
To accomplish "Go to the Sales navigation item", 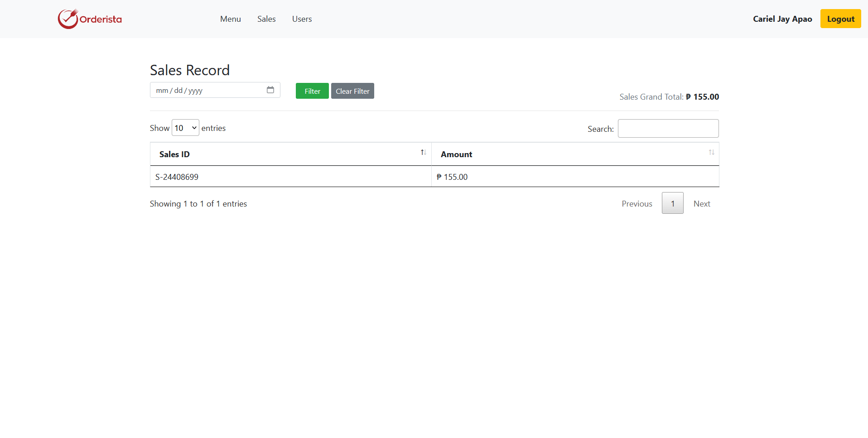I will pyautogui.click(x=266, y=19).
